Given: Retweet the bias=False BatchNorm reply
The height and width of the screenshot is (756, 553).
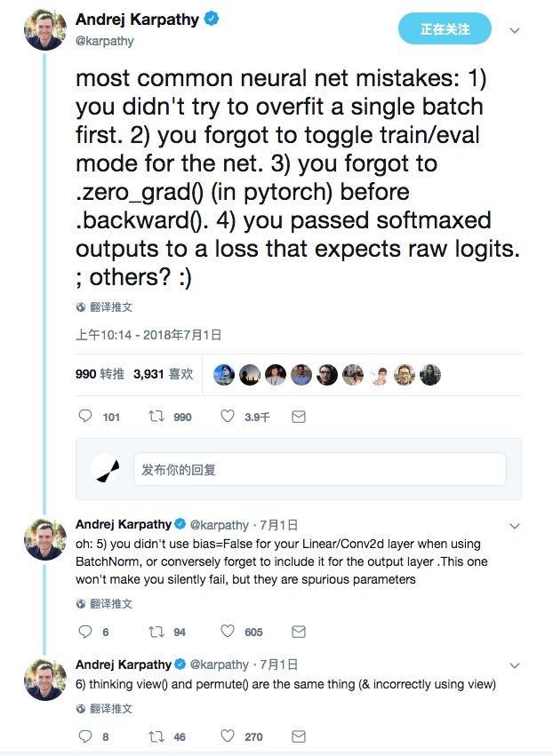Looking at the screenshot, I should [x=156, y=632].
